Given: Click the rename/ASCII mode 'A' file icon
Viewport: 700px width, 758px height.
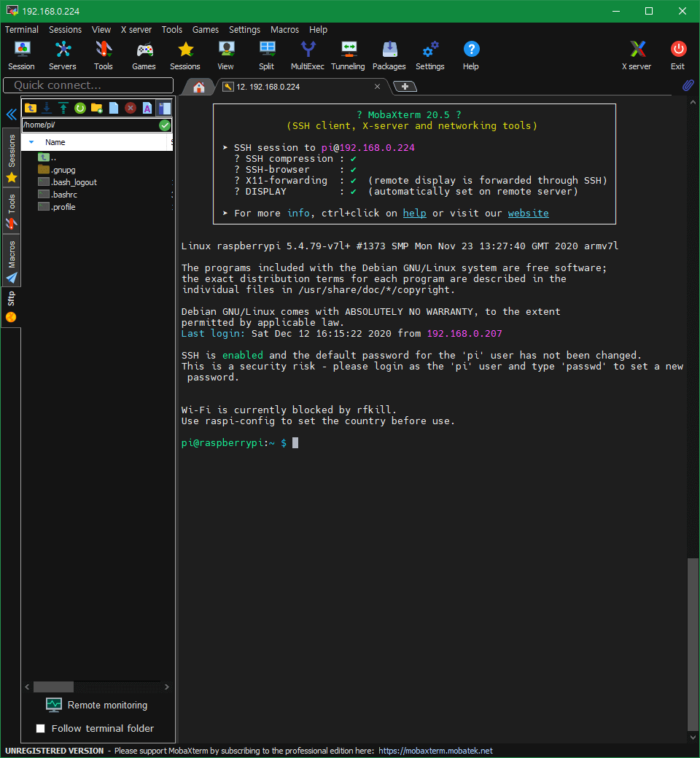Looking at the screenshot, I should click(x=147, y=108).
